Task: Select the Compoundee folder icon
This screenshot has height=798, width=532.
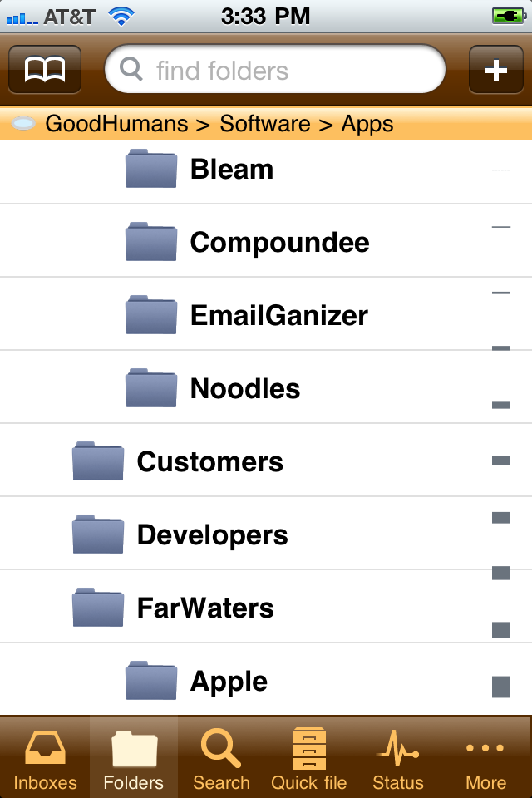Action: coord(151,242)
